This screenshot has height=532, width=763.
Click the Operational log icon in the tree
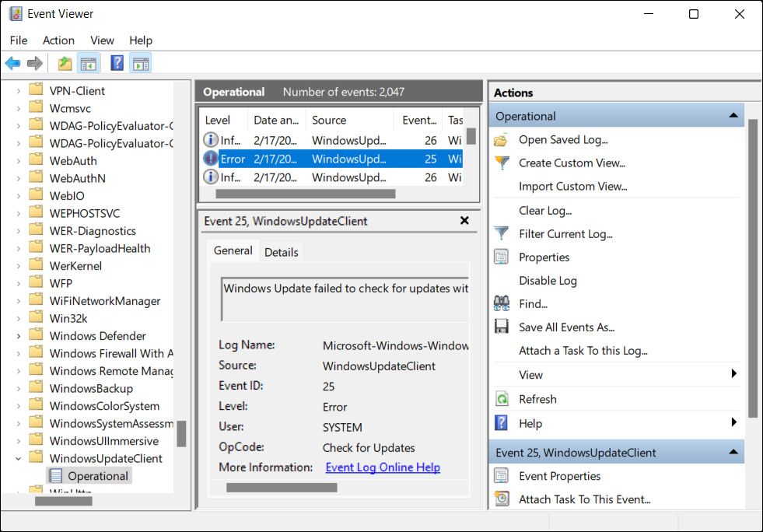56,475
